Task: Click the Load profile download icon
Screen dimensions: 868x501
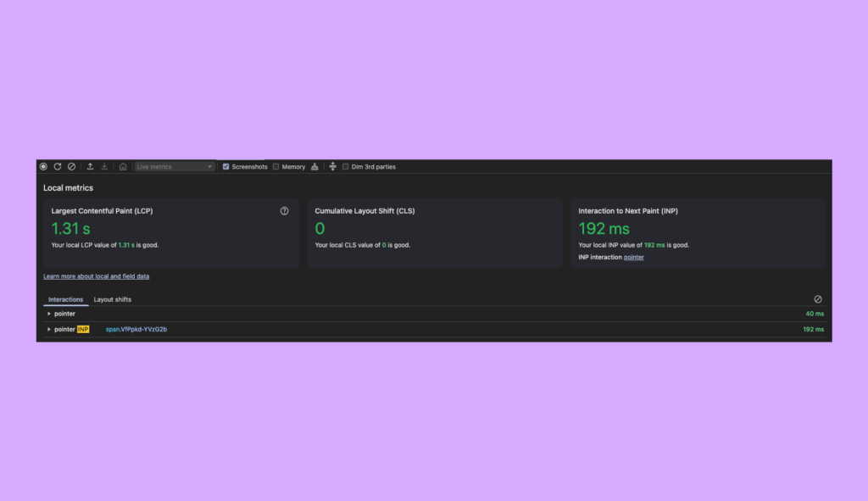Action: 104,166
